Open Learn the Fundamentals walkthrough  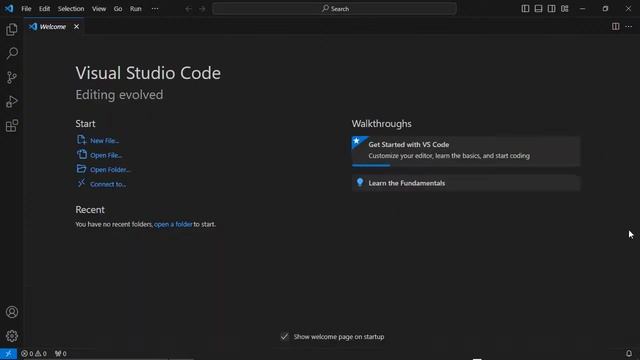(x=466, y=183)
